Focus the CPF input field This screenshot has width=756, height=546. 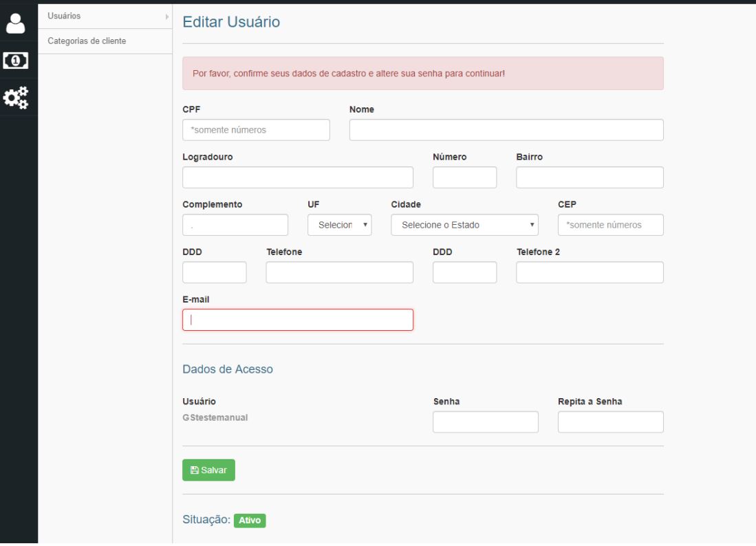256,130
